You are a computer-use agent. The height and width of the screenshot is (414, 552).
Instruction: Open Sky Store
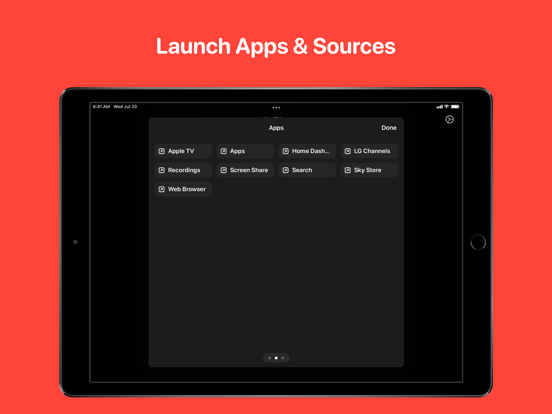point(369,170)
